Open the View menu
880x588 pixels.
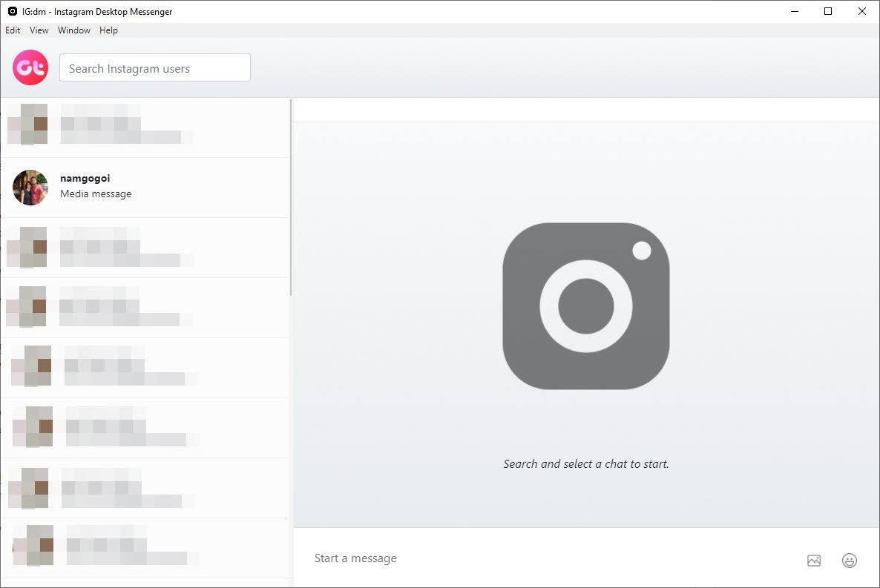(39, 30)
